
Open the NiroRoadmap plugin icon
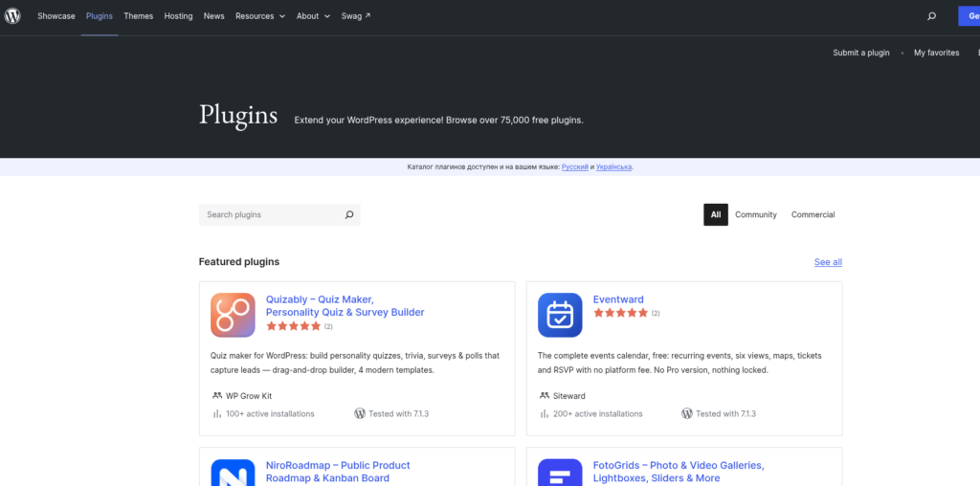coord(233,473)
